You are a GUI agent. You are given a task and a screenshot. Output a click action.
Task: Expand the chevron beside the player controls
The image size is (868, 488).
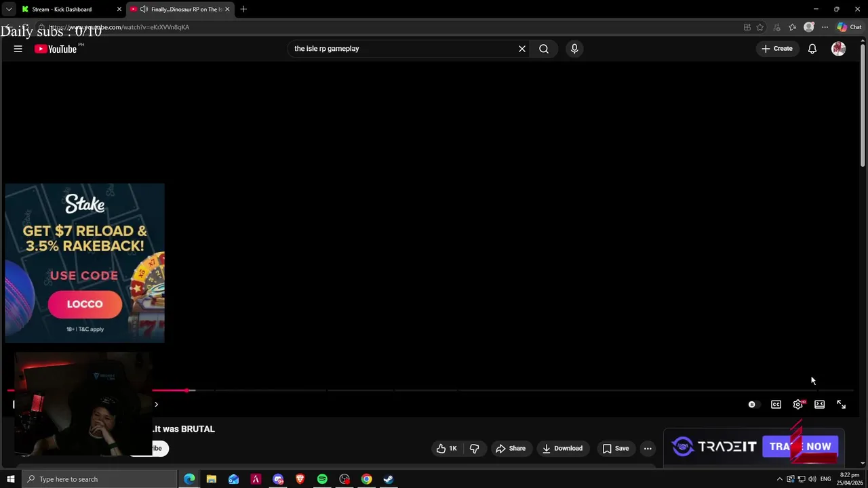click(x=156, y=405)
